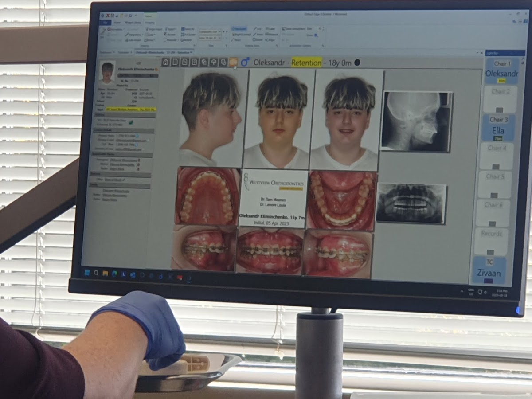Expand the quick access toolbar customize arrow

136,16
